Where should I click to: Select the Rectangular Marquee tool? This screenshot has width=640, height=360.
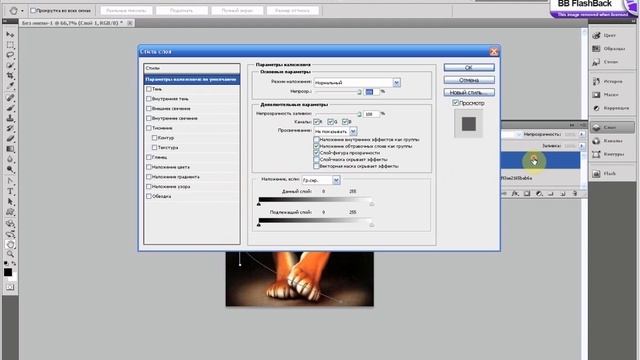[x=10, y=45]
